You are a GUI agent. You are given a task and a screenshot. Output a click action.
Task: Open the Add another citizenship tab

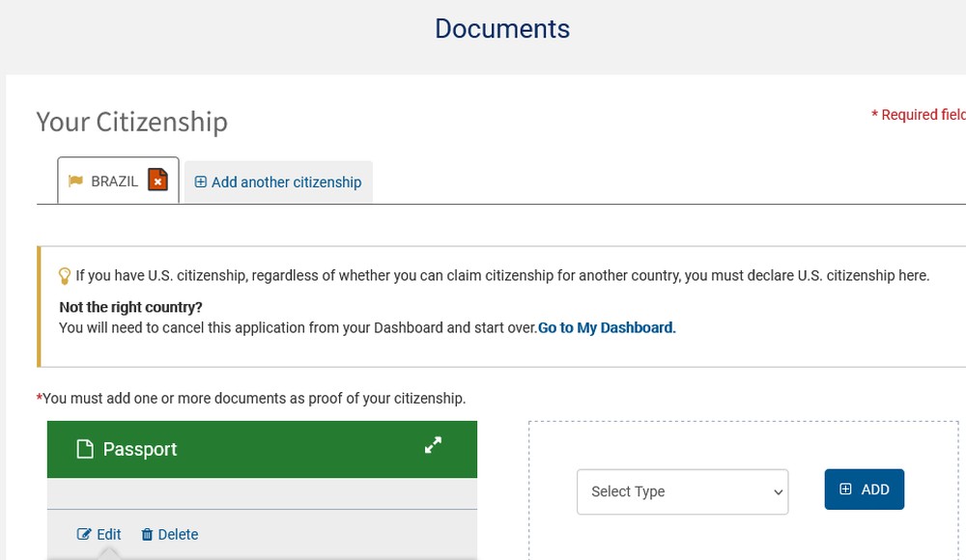coord(278,182)
